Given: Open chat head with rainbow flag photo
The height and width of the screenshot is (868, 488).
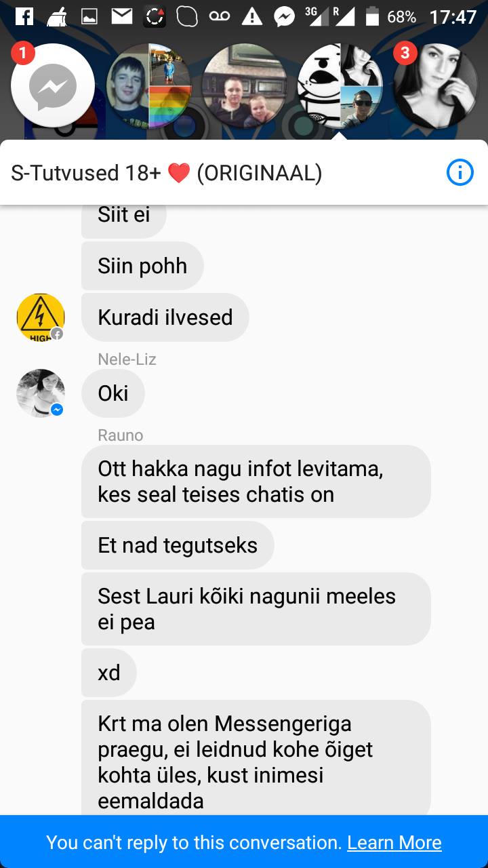Looking at the screenshot, I should tap(149, 86).
